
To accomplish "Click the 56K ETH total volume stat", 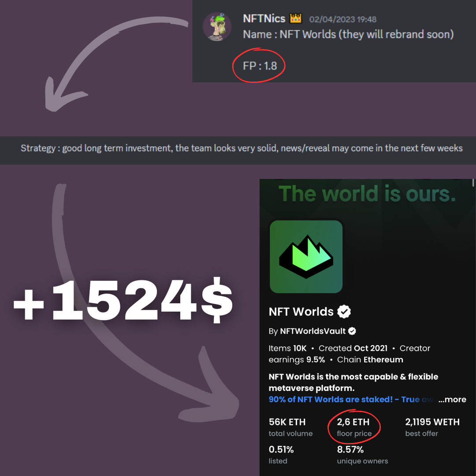I will pos(290,427).
